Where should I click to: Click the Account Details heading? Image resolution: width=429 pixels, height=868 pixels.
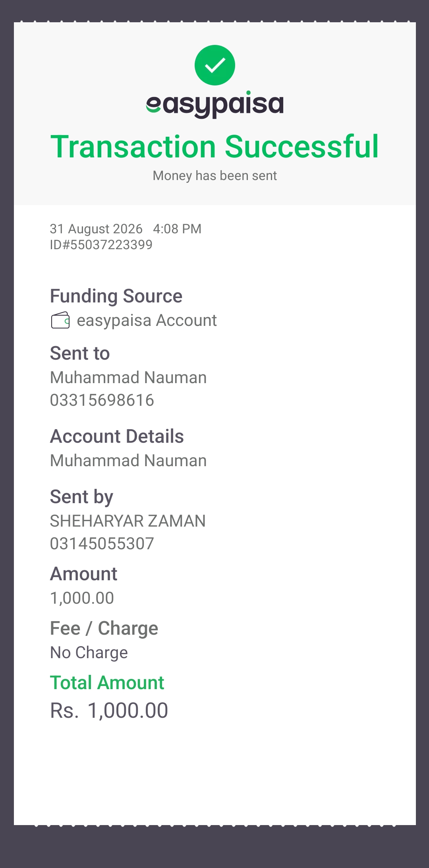(117, 436)
